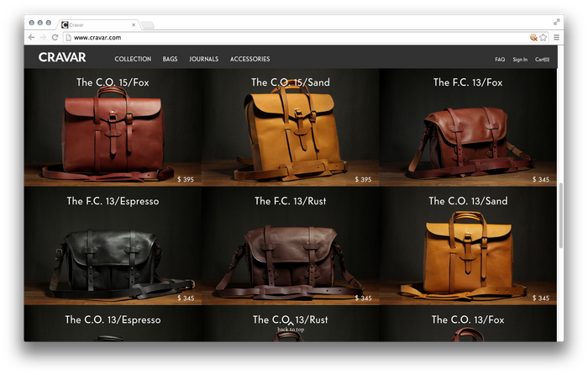The width and height of the screenshot is (588, 375).
Task: Go back with the browser back arrow
Action: [32, 37]
